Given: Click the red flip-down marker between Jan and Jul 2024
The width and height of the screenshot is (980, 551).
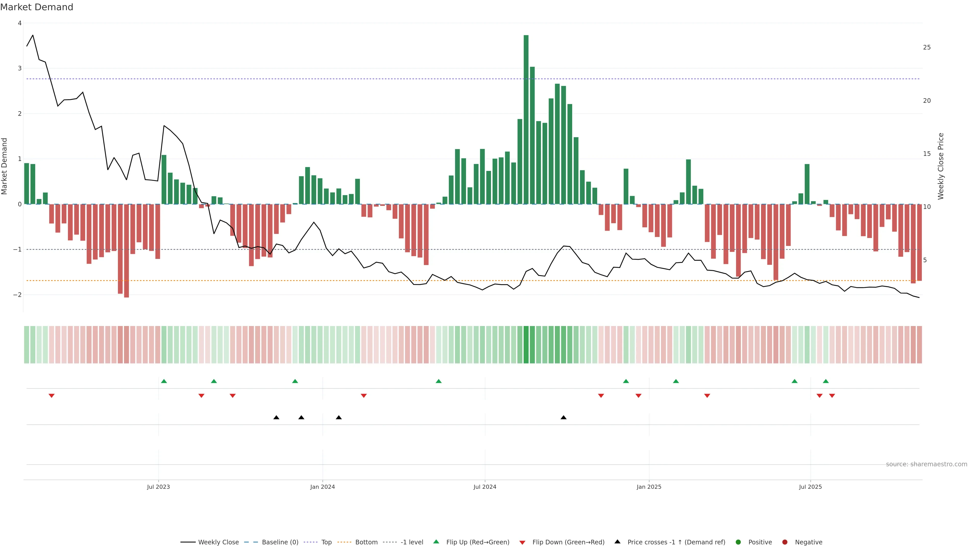Looking at the screenshot, I should [x=364, y=396].
